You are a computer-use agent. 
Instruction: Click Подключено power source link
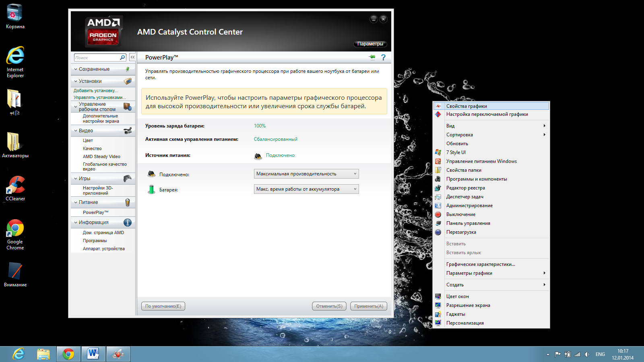[280, 155]
